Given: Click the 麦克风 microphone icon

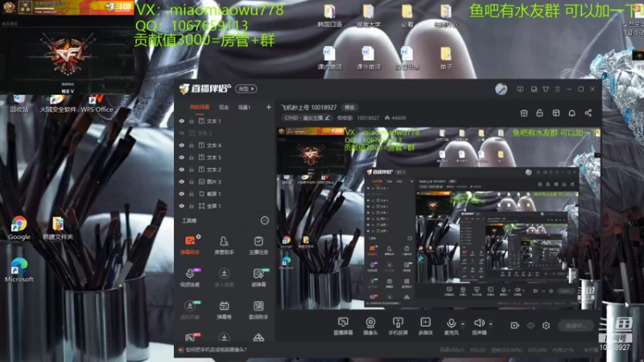Looking at the screenshot, I should pyautogui.click(x=451, y=323).
